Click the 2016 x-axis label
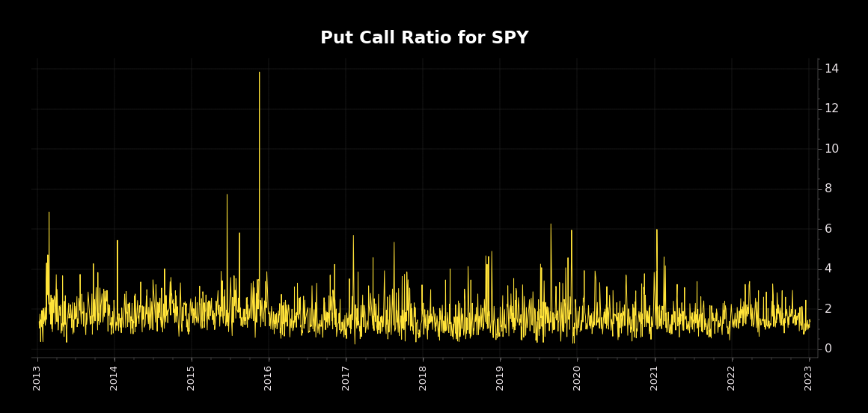The height and width of the screenshot is (413, 868). coord(269,378)
